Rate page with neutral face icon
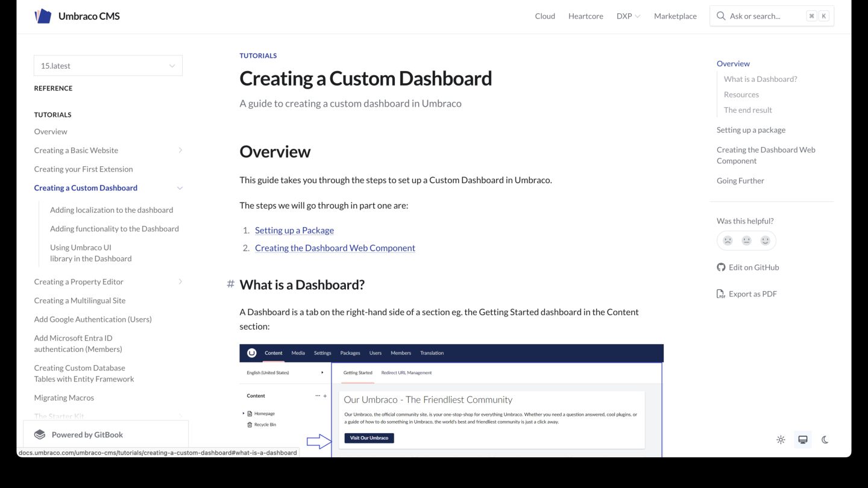 (746, 240)
